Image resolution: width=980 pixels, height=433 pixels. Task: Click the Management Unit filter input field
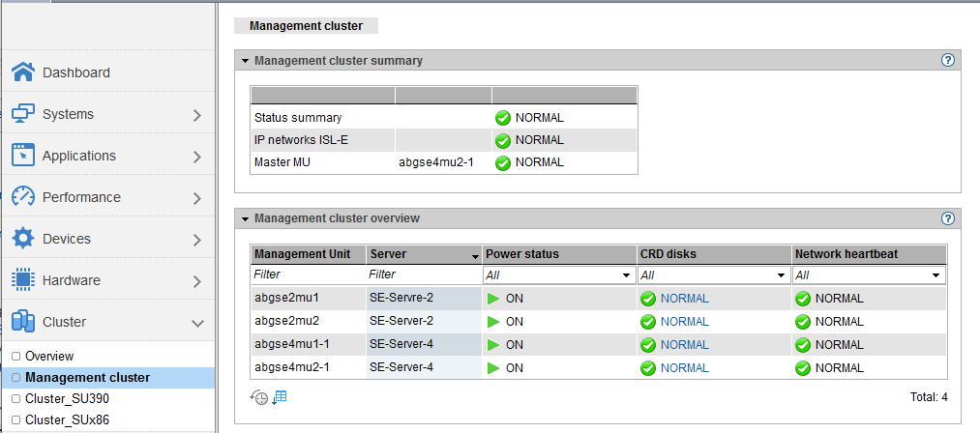[x=308, y=275]
